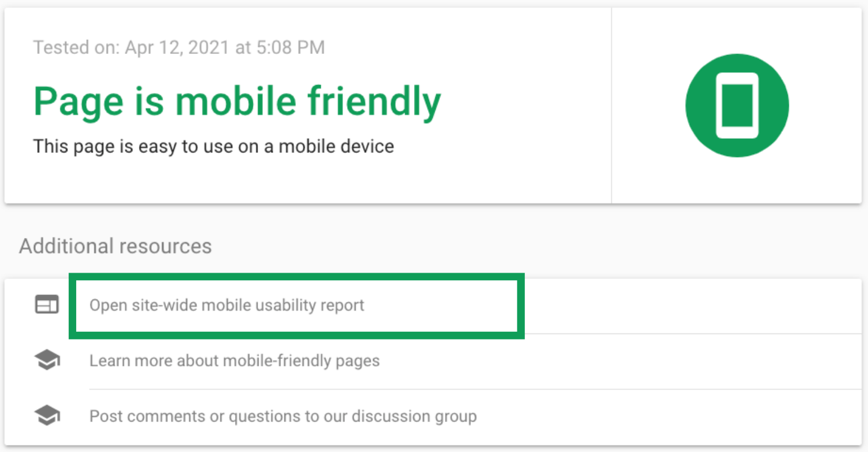Image resolution: width=868 pixels, height=452 pixels.
Task: Click the web layout icon beside usability report
Action: point(47,305)
